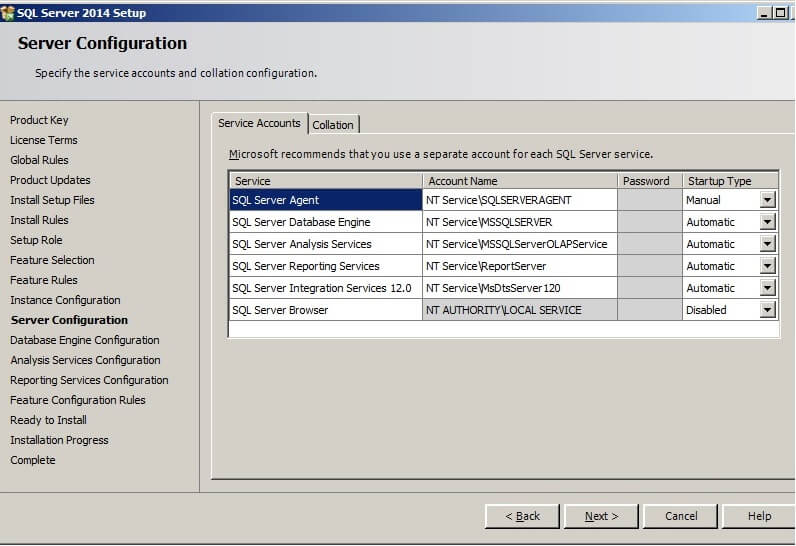Open Help for Server Configuration

(759, 516)
